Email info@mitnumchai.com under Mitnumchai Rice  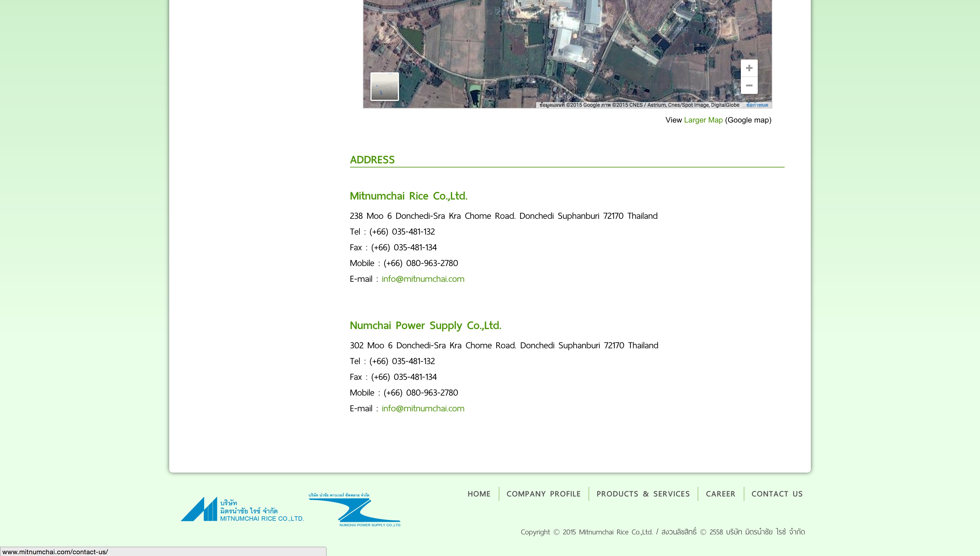point(423,279)
